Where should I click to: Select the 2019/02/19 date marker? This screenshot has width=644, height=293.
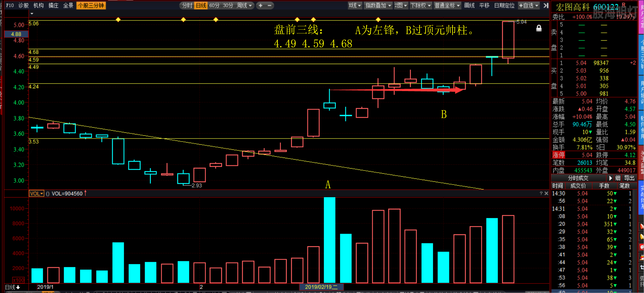321,287
